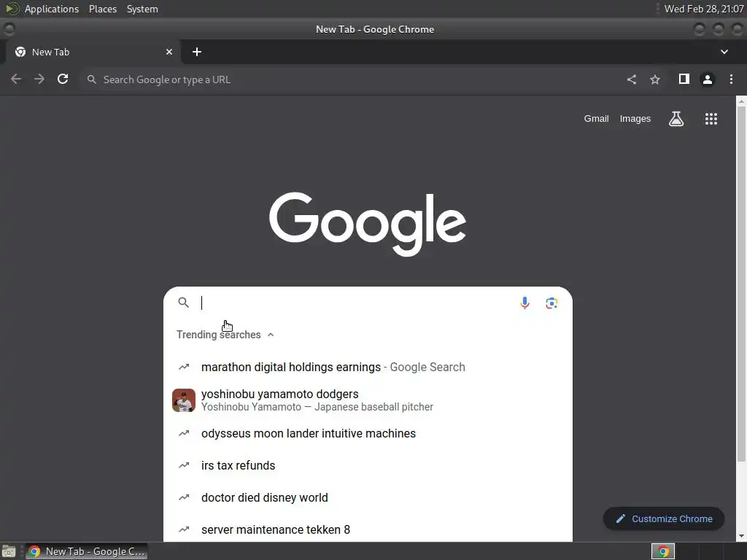Image resolution: width=747 pixels, height=560 pixels.
Task: Click the Customize Chrome button
Action: [664, 518]
